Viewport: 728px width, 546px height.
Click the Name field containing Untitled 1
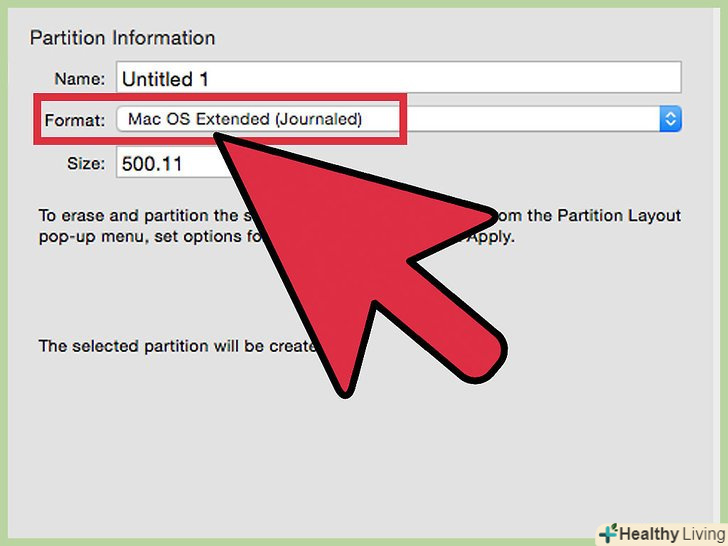[x=398, y=78]
